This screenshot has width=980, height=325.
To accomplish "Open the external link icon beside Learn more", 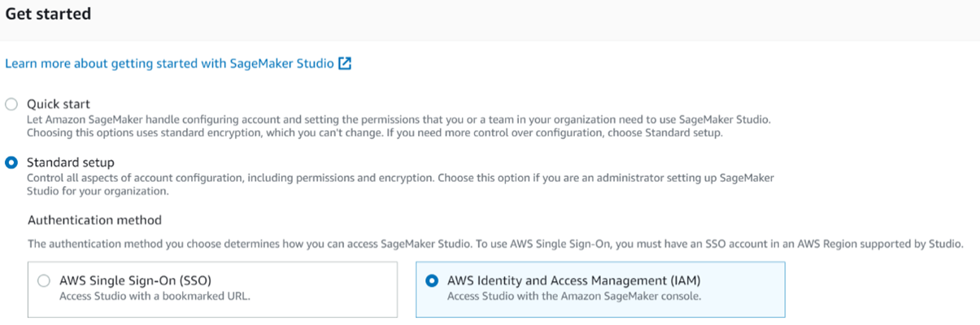I will coord(345,63).
